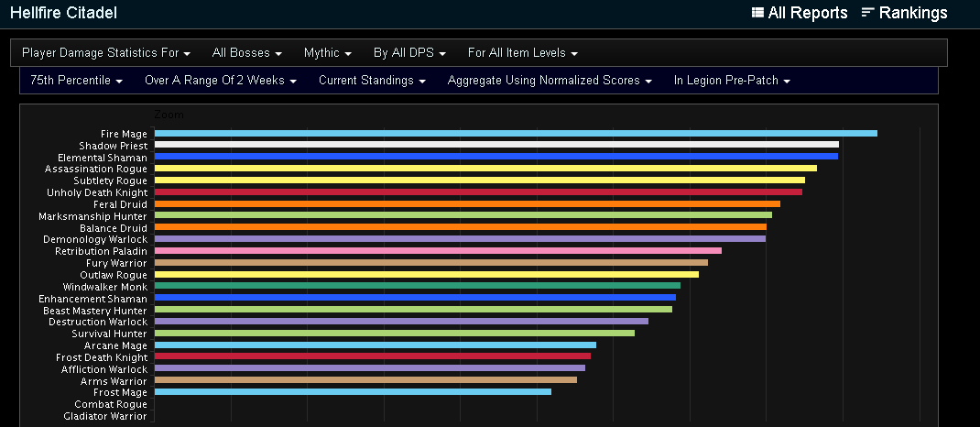Select the Enhancement Shaman bar

(x=415, y=298)
